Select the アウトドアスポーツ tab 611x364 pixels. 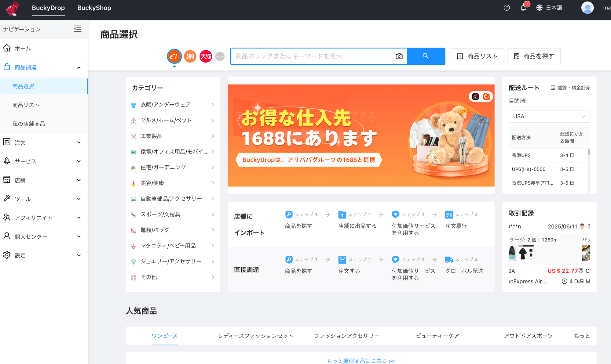528,336
